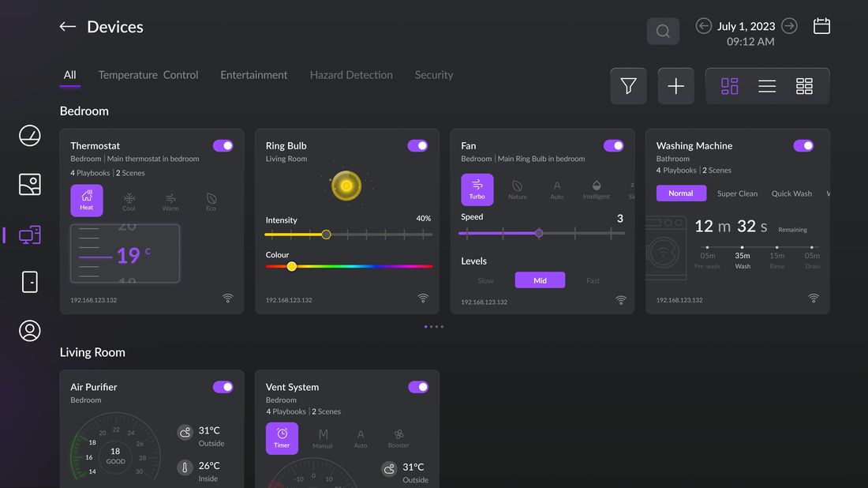Add a new device with plus button
This screenshot has height=488, width=868.
tap(676, 86)
